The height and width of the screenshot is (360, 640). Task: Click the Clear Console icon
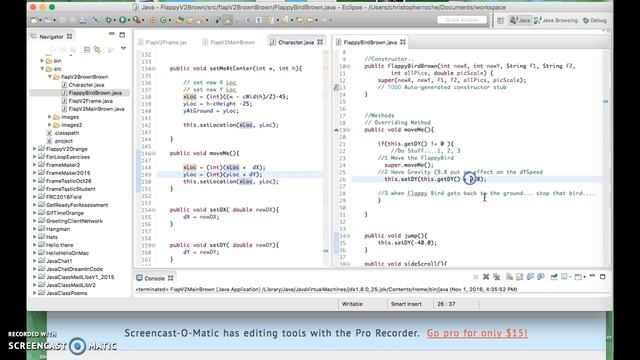click(x=509, y=277)
